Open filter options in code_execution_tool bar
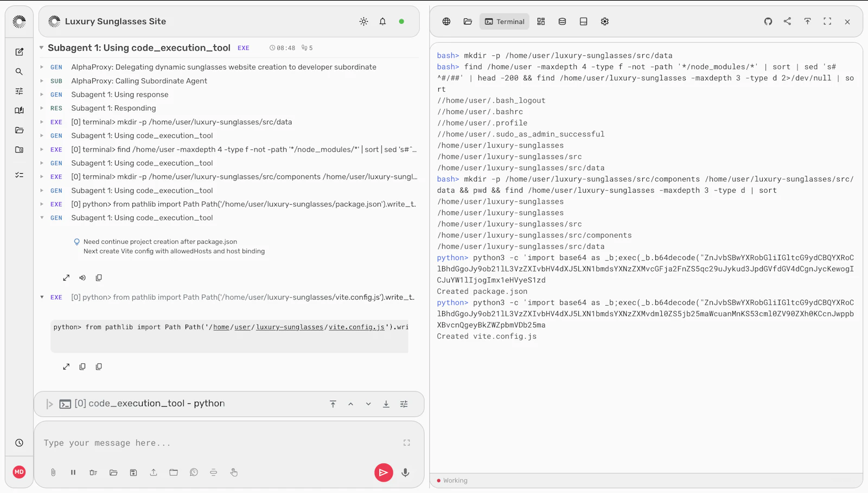868x493 pixels. point(404,404)
